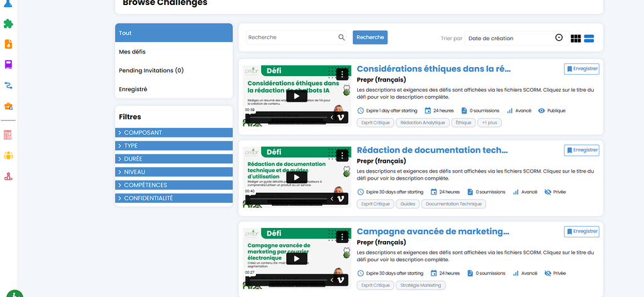Viewport: 644px width, 297px height.
Task: Click Publique eye icon on Considérations éthiques card
Action: point(541,111)
